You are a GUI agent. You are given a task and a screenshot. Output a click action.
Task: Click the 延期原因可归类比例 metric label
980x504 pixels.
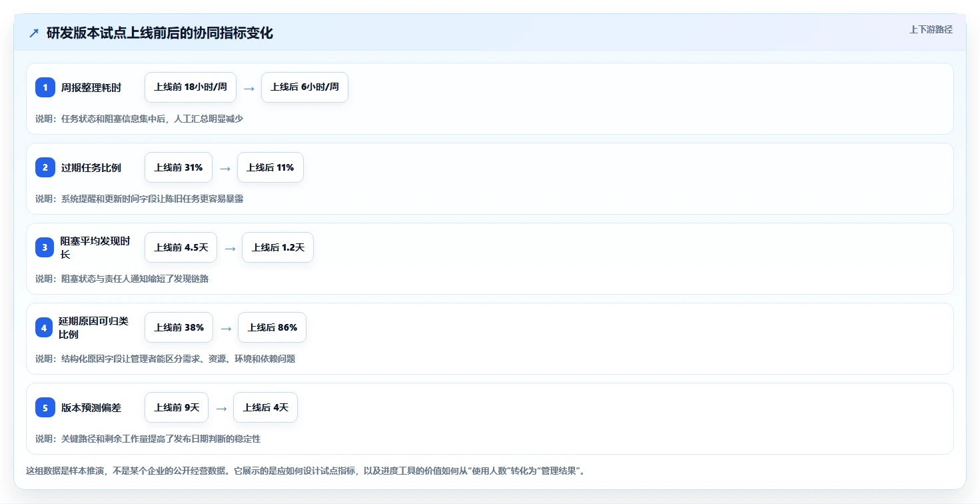tap(93, 327)
